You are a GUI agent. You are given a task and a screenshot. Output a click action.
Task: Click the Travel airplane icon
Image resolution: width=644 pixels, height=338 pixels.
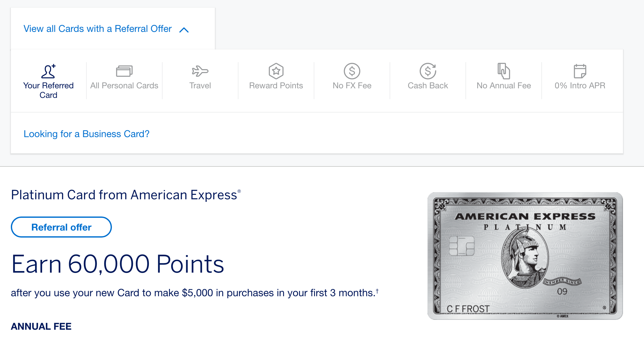pyautogui.click(x=200, y=71)
